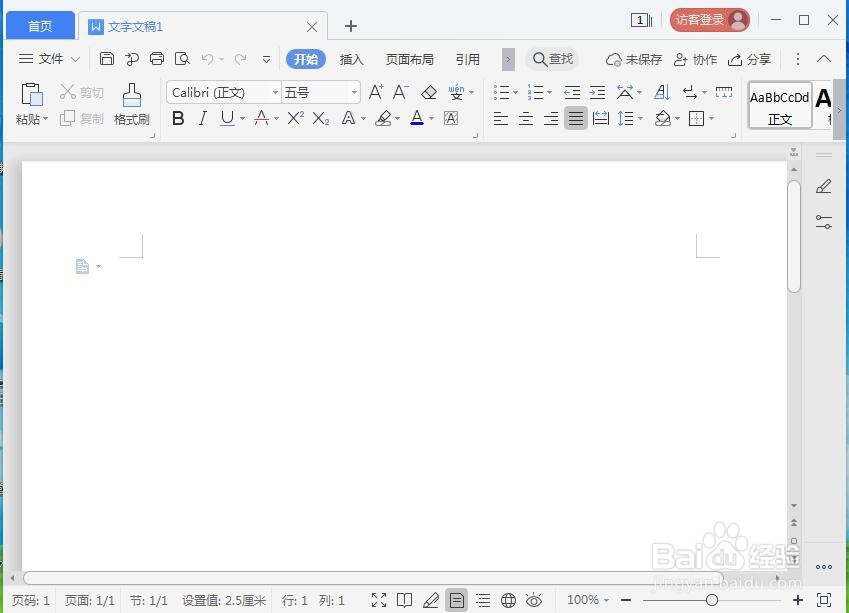This screenshot has height=613, width=849.
Task: Expand the Paste options arrow
Action: click(x=45, y=119)
